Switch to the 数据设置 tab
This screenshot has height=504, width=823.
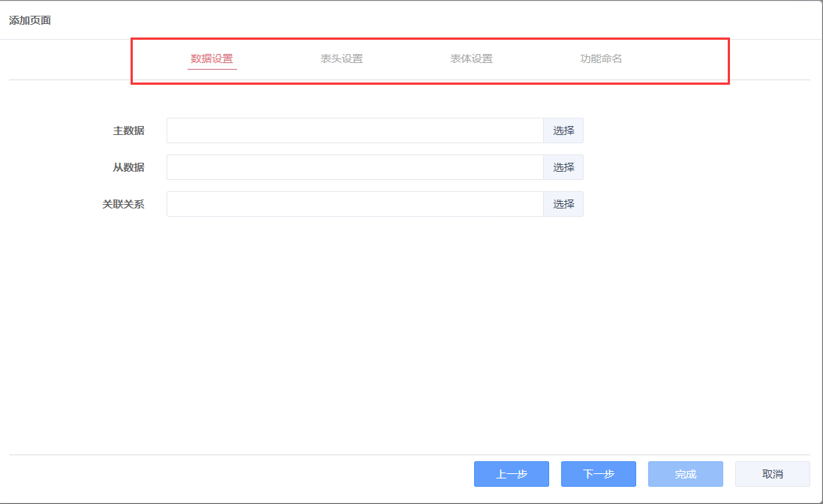tap(212, 58)
